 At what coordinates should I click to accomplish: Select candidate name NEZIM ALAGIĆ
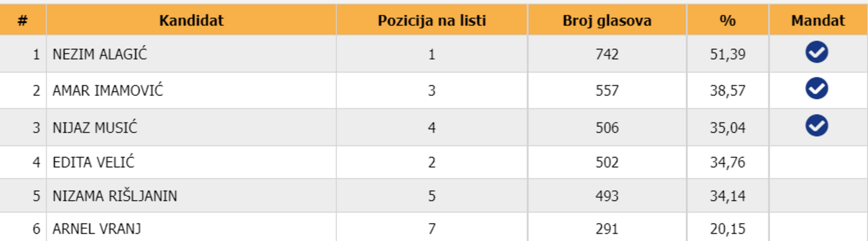tap(100, 54)
